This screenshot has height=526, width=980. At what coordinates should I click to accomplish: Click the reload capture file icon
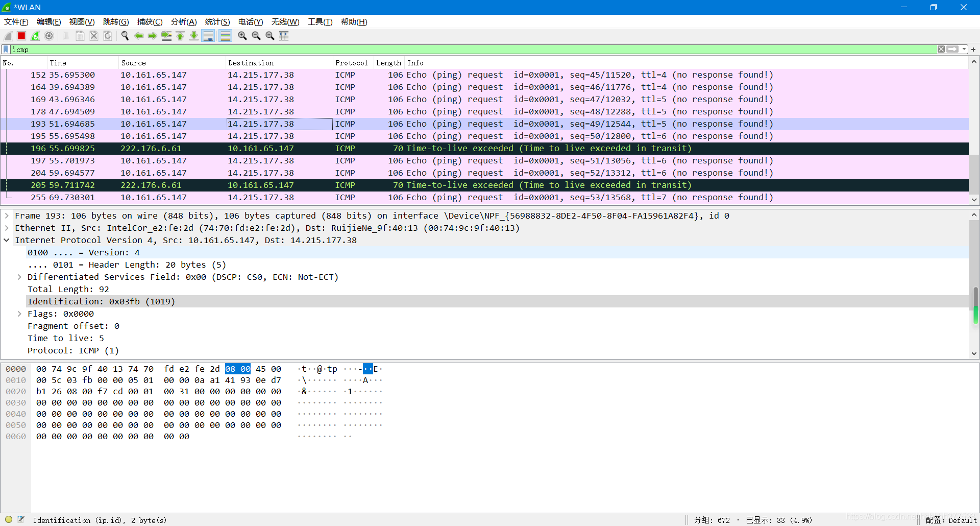[107, 36]
